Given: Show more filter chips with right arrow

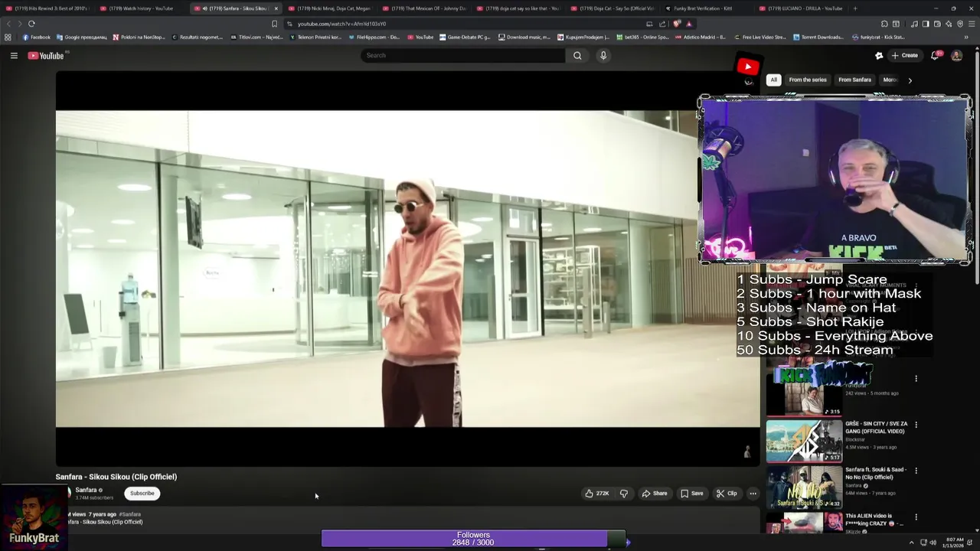Looking at the screenshot, I should pos(910,80).
